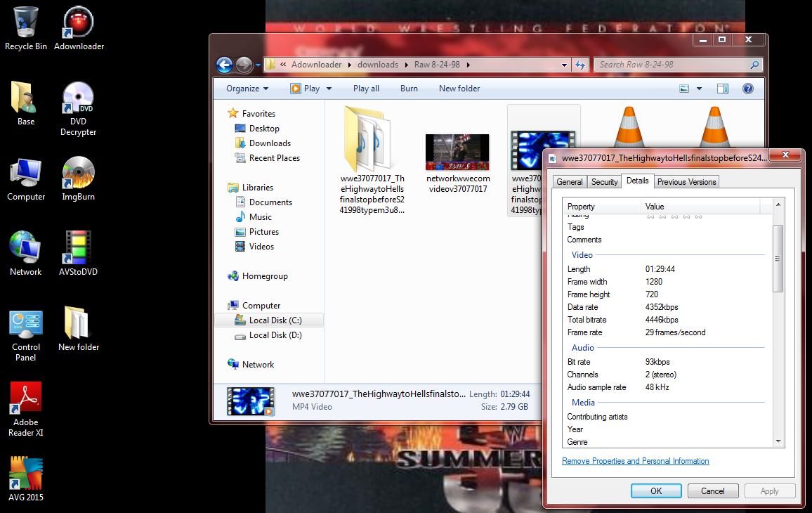Click the Explorer forward arrow button
Image resolution: width=812 pixels, height=513 pixels.
coord(244,65)
